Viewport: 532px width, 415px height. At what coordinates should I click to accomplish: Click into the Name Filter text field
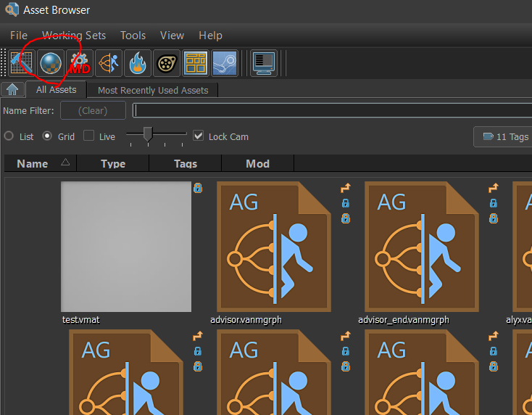(x=332, y=110)
